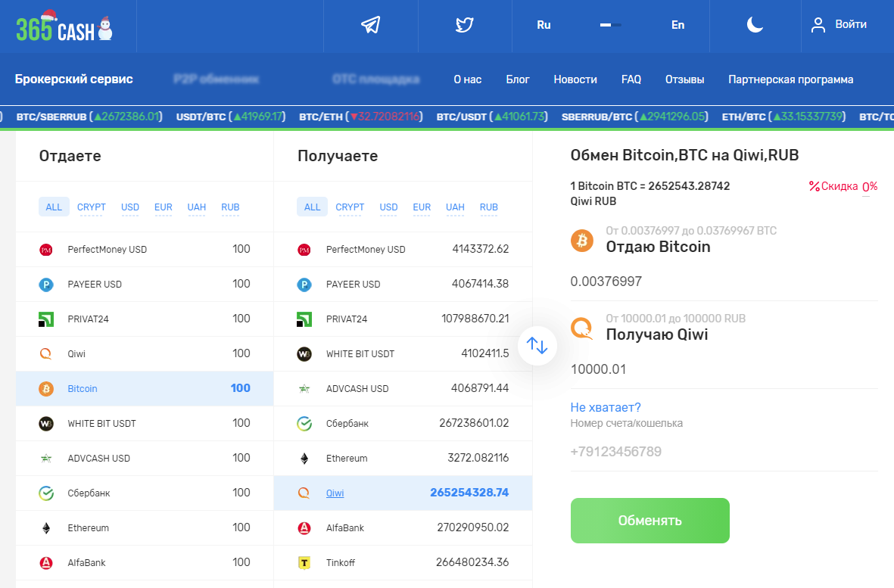Click Сбербанк icon in the Получаете list
Image resolution: width=894 pixels, height=588 pixels.
304,423
